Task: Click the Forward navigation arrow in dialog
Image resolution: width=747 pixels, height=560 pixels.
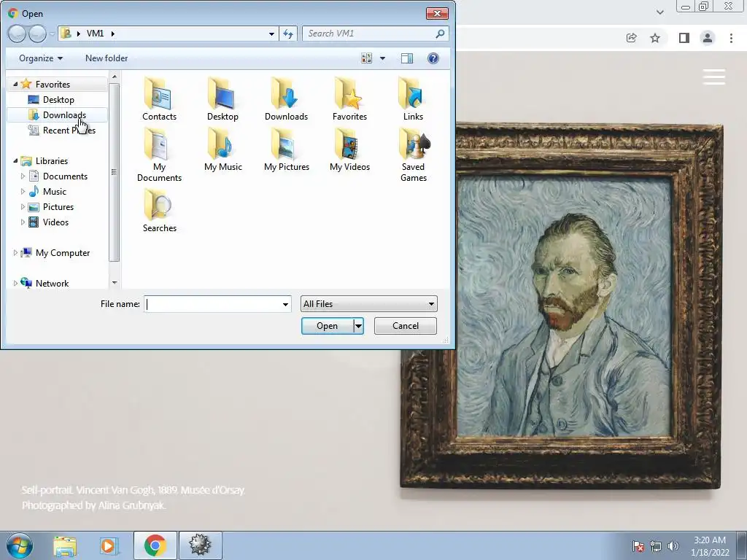Action: click(38, 34)
